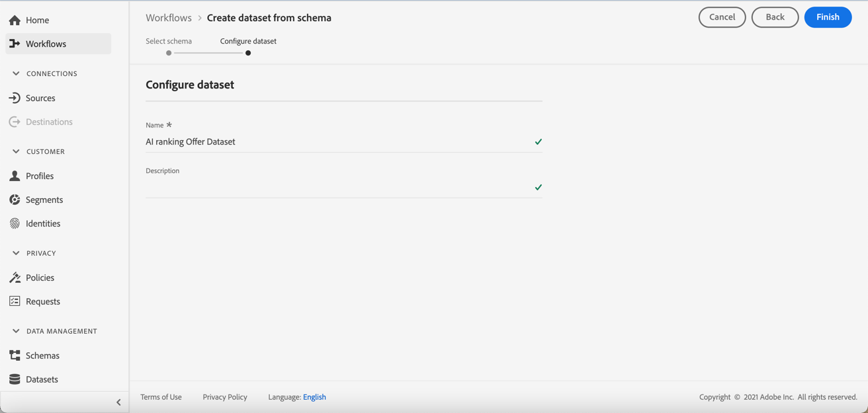
Task: Open Profiles via its person icon
Action: [15, 176]
